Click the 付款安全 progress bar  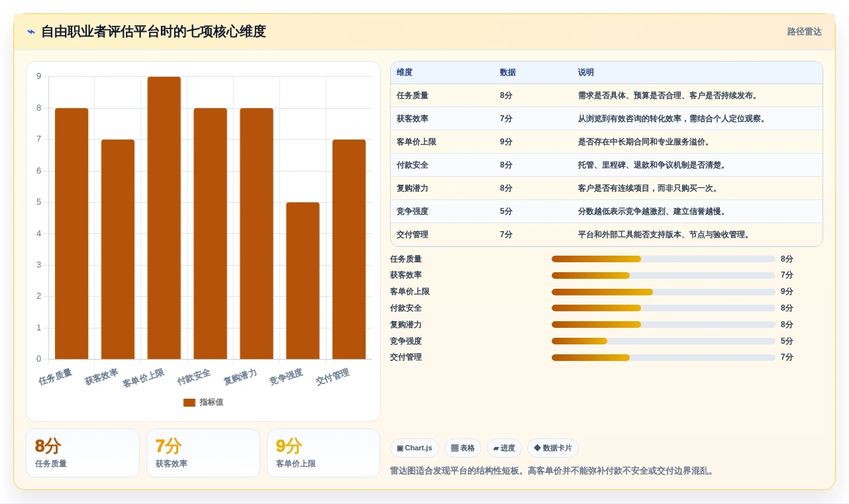(663, 308)
